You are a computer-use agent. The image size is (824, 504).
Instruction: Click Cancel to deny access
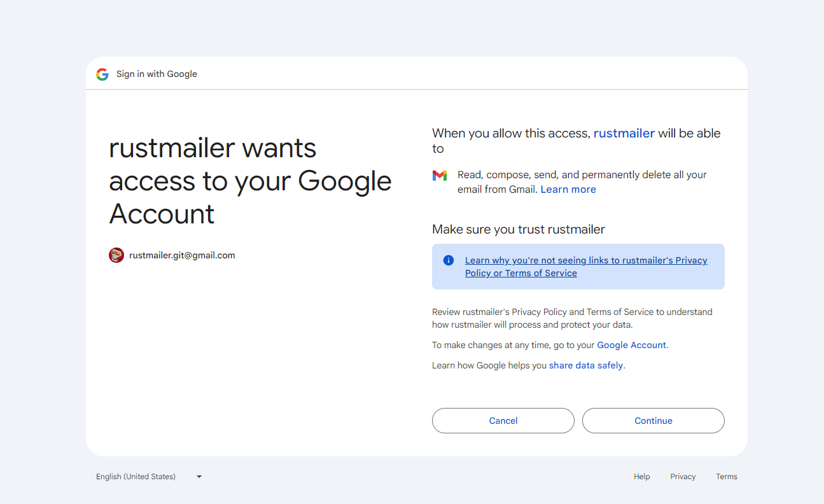pos(503,421)
